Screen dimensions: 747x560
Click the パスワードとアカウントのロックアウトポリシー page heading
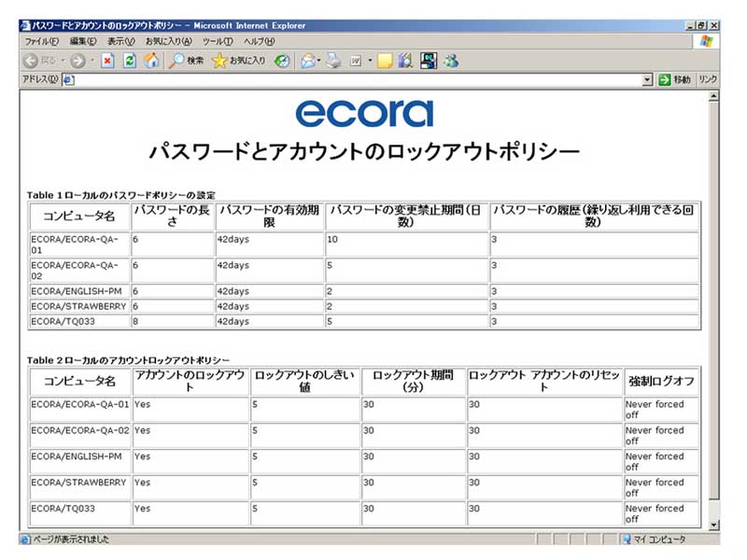coord(364,151)
